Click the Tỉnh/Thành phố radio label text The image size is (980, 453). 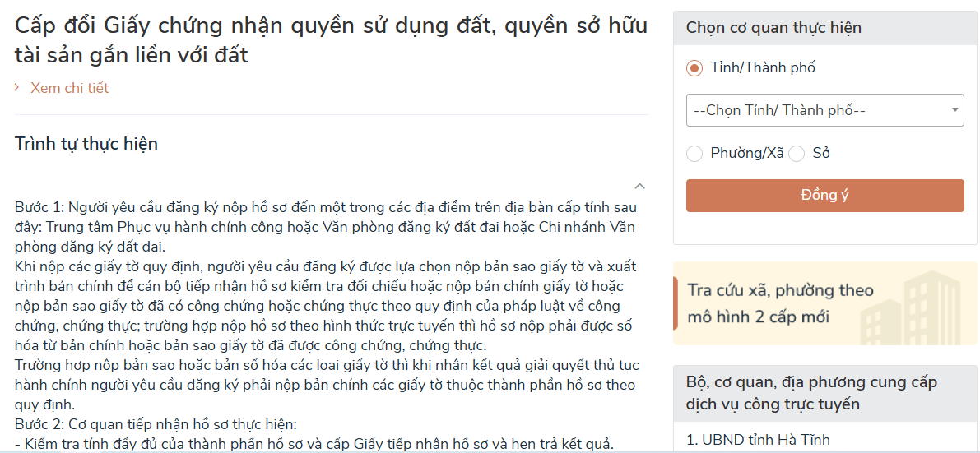(763, 68)
